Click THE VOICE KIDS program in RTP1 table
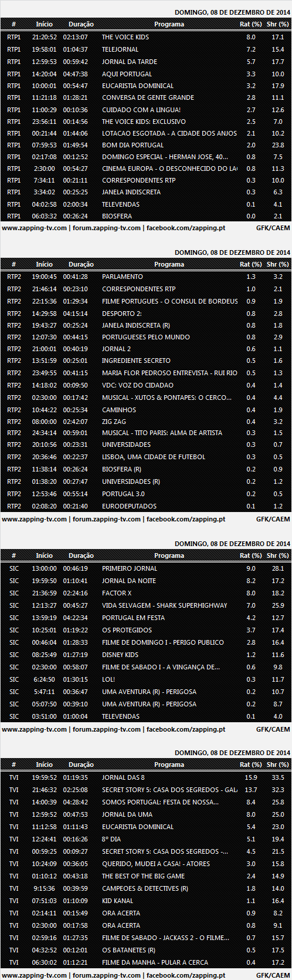The height and width of the screenshot is (980, 292). coord(125,37)
